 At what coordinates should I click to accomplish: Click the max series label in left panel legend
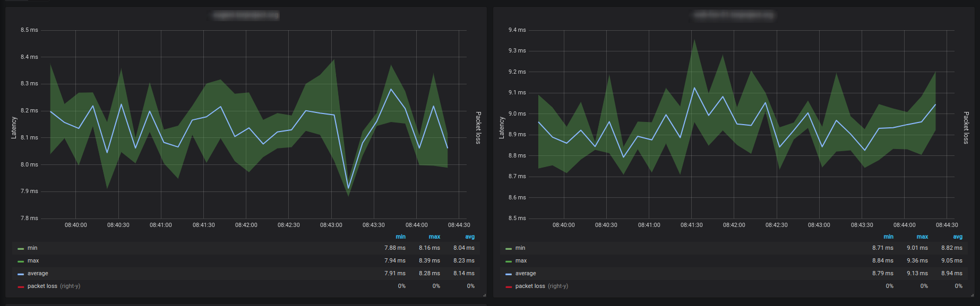point(33,260)
